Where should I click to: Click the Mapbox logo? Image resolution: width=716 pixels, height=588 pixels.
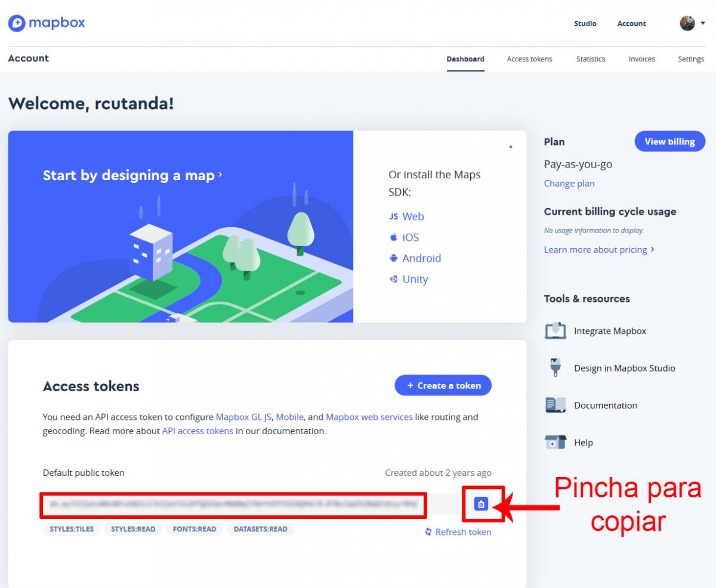[47, 23]
